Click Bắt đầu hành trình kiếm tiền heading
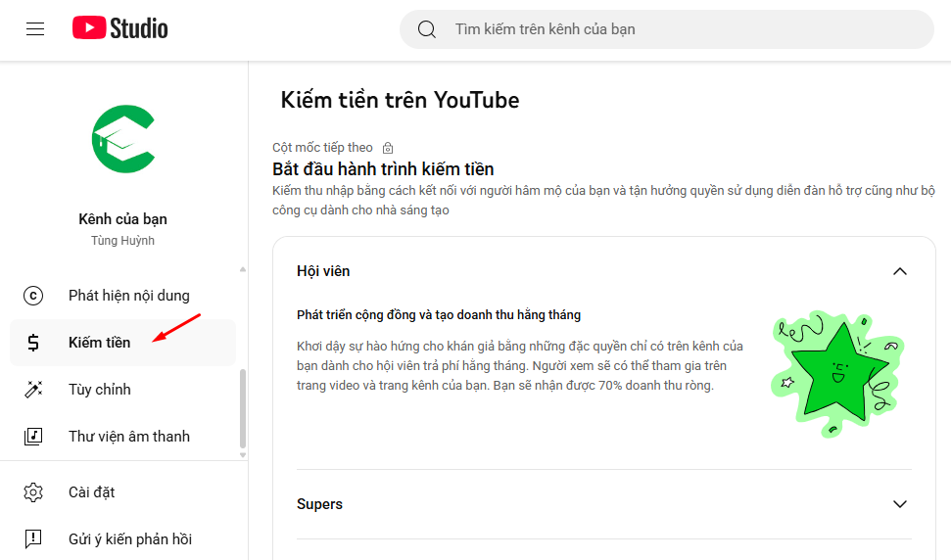This screenshot has height=560, width=951. pyautogui.click(x=383, y=169)
